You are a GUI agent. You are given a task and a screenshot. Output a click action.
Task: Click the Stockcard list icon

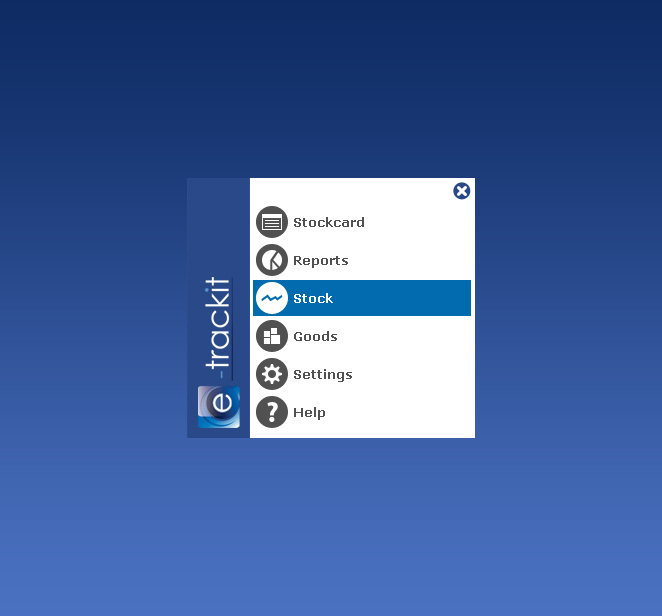[272, 222]
